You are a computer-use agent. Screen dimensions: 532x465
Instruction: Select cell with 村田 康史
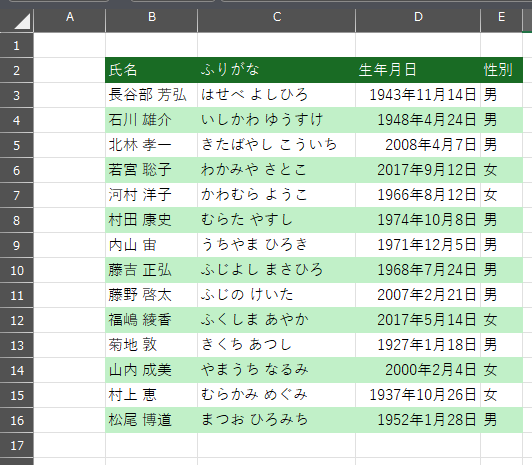coord(151,220)
